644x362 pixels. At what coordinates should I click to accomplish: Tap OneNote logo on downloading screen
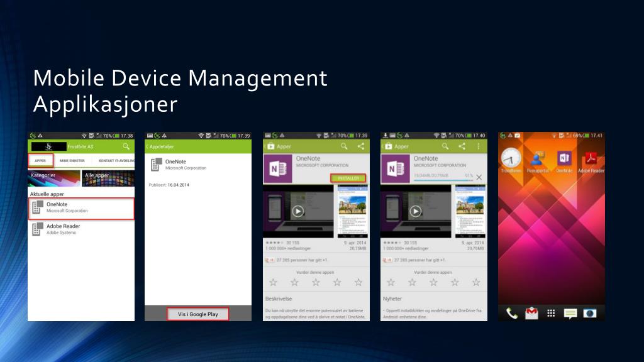coord(396,168)
